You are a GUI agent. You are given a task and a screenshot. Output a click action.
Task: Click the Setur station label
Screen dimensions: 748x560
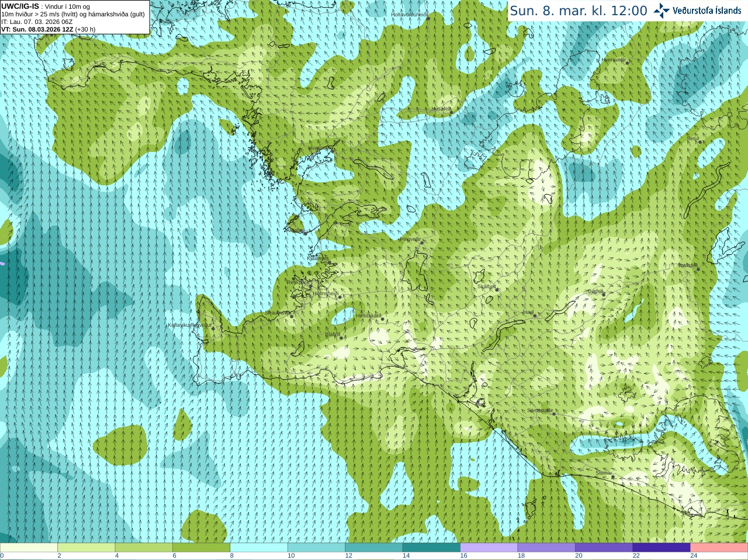tap(693, 139)
